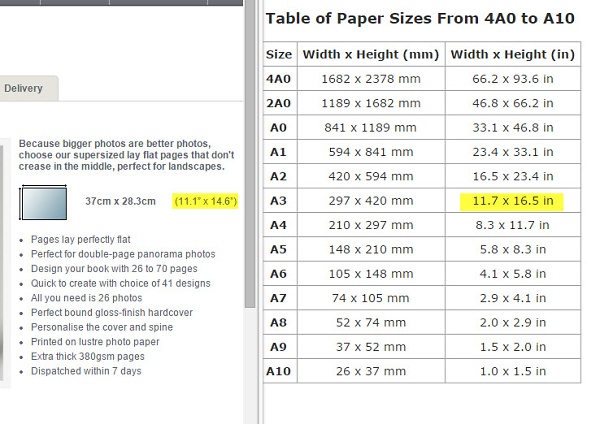Click the A4 size row label
The image size is (600, 424).
(x=279, y=225)
